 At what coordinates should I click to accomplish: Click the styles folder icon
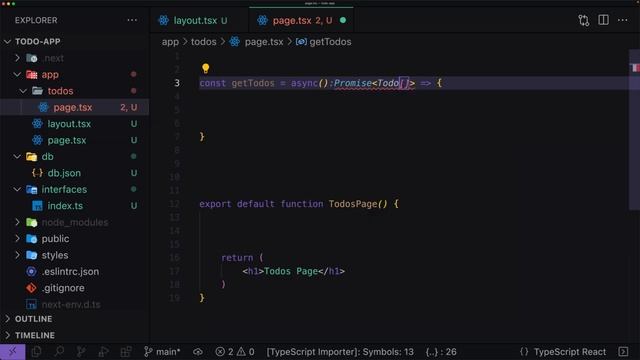[x=31, y=255]
